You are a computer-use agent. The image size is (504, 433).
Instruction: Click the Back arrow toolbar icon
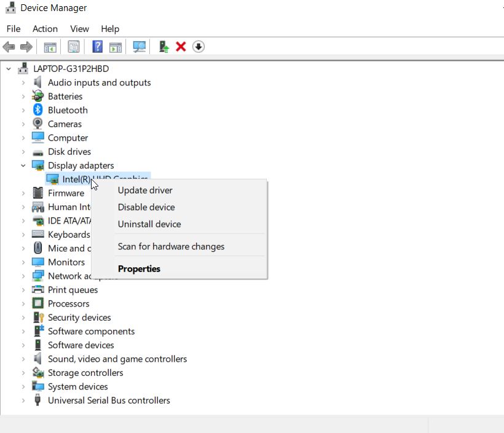(9, 47)
